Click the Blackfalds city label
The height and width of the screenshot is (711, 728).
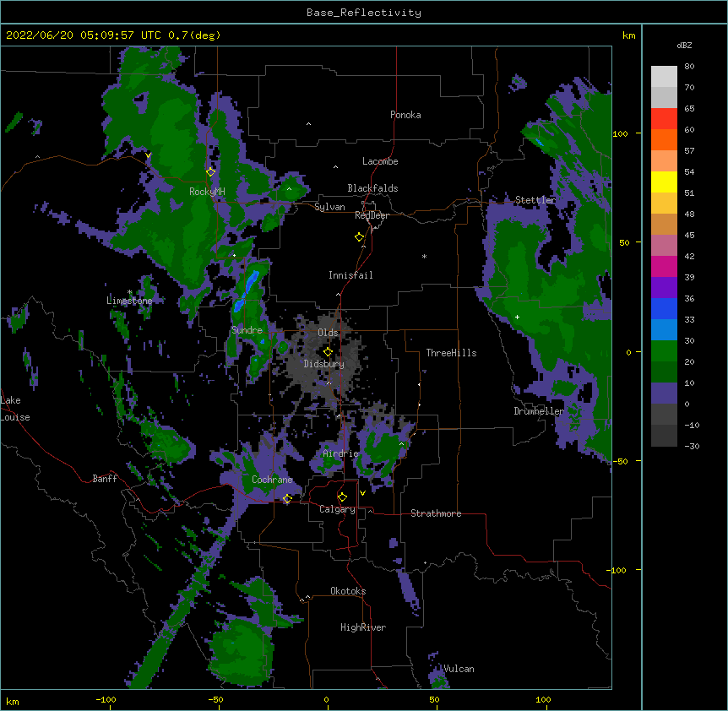[x=372, y=188]
